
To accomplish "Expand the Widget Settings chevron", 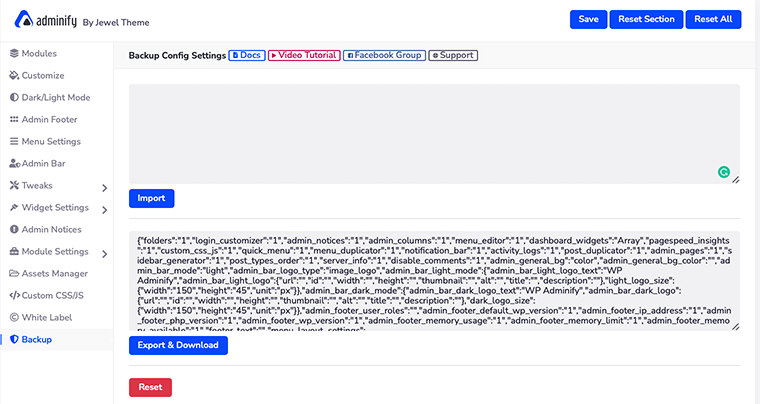I will point(104,208).
